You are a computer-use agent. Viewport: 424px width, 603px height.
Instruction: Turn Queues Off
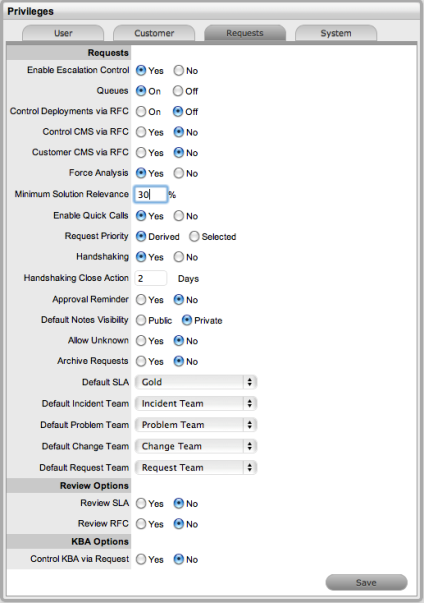(x=178, y=91)
